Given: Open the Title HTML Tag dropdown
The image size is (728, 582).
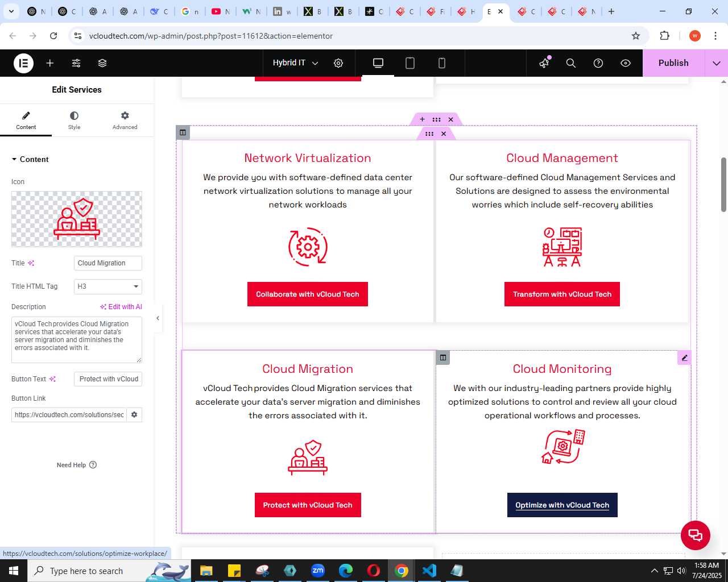Looking at the screenshot, I should pos(108,286).
